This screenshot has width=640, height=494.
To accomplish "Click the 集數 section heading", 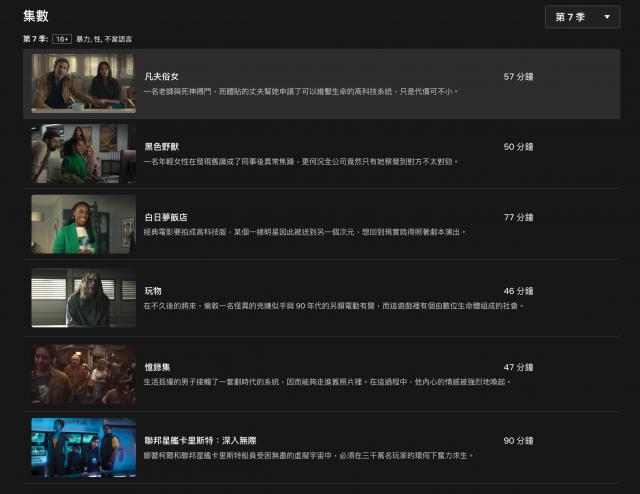I will click(x=35, y=16).
